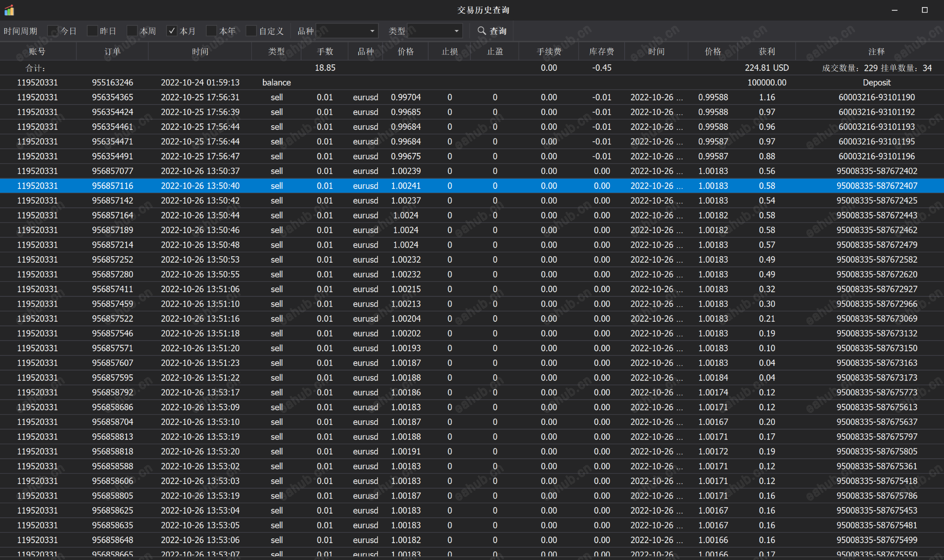The image size is (944, 560).
Task: Uncheck the 本月 (this month) checkbox
Action: [x=172, y=31]
